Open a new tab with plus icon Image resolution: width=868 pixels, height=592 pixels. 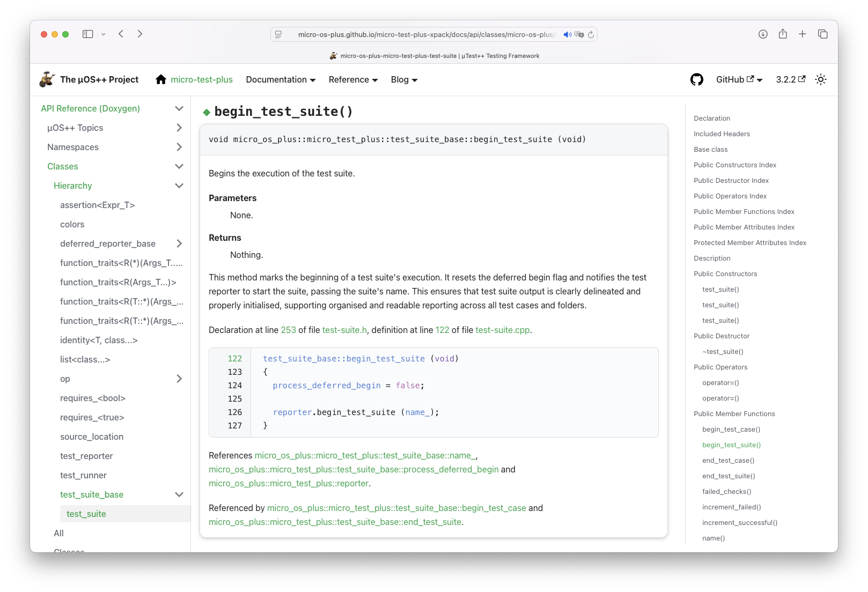803,34
